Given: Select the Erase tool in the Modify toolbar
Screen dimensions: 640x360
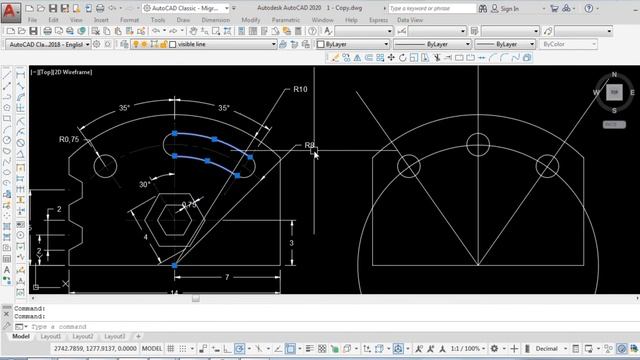Looking at the screenshot, I should (x=335, y=58).
